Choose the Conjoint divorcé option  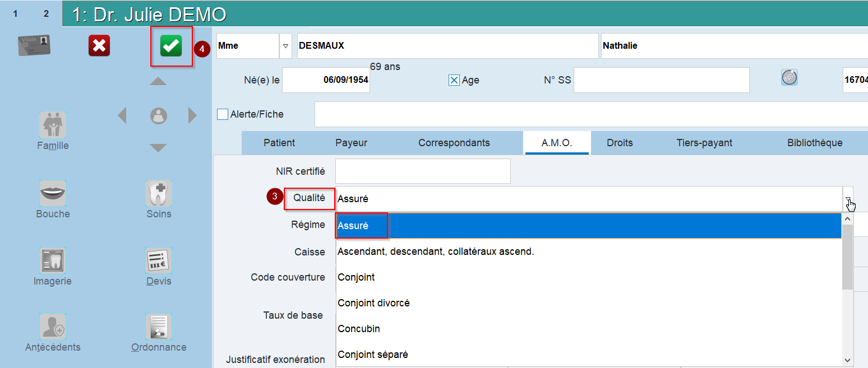(589, 303)
